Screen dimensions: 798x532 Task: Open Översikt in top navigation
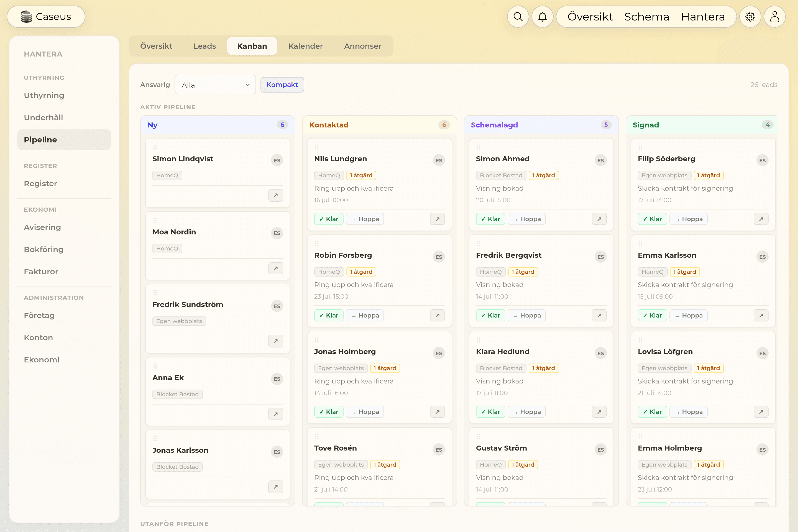click(x=590, y=16)
